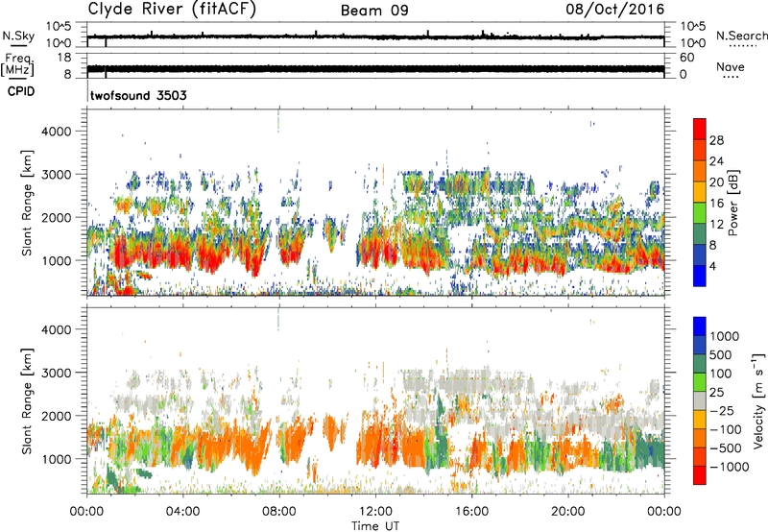Click the '16:00' time axis label
768x532 pixels.
(x=471, y=512)
